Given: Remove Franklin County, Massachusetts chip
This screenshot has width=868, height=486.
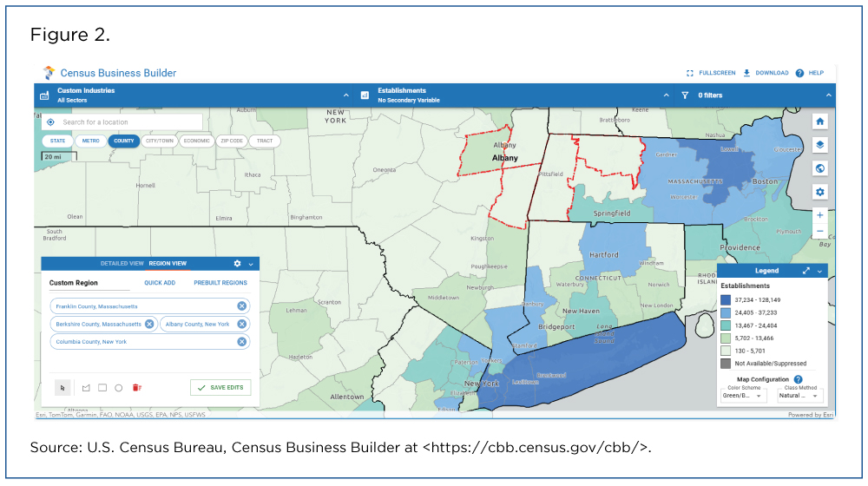Looking at the screenshot, I should tap(242, 306).
